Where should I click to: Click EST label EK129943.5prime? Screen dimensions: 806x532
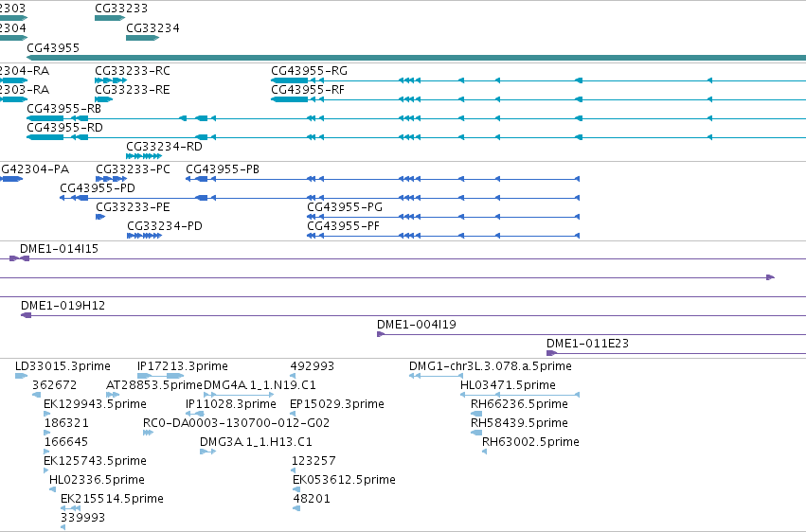click(95, 404)
